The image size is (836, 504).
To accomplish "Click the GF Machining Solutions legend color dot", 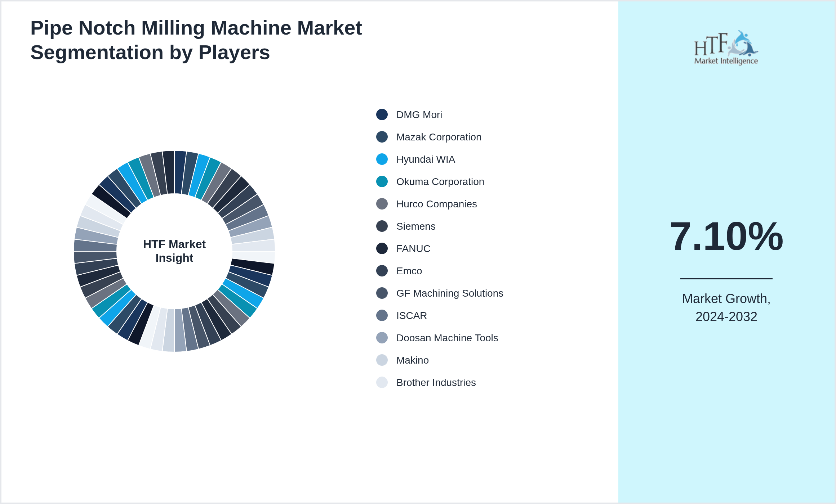I will coord(382,293).
